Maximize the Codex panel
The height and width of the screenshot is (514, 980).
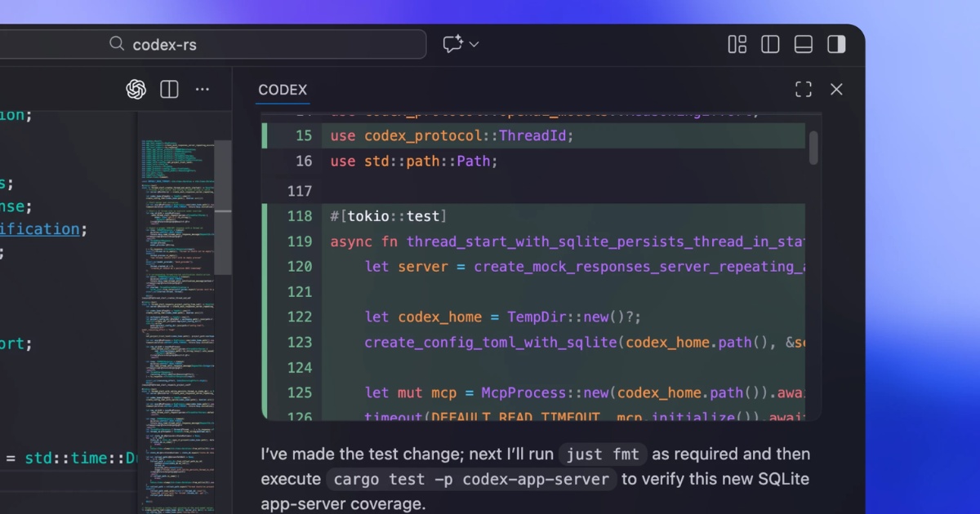click(804, 90)
